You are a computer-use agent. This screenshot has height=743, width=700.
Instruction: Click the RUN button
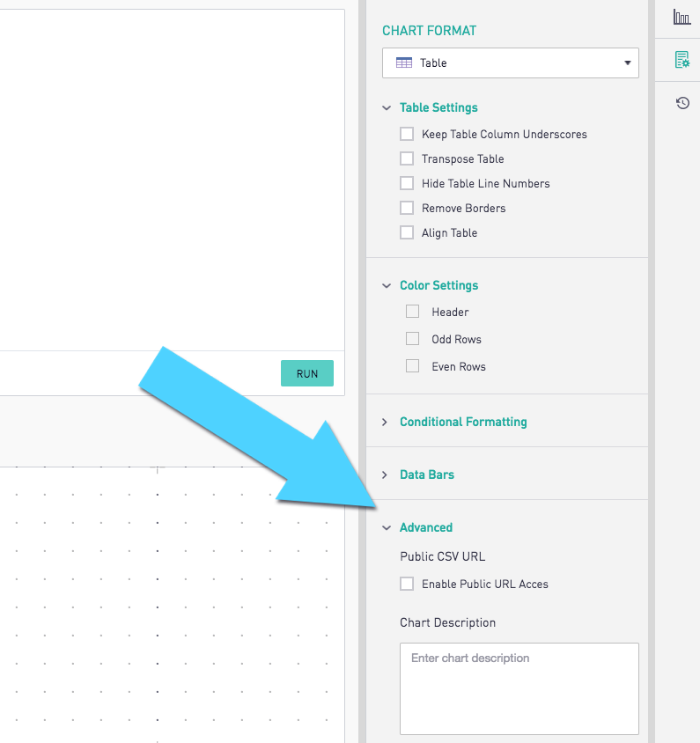point(307,373)
